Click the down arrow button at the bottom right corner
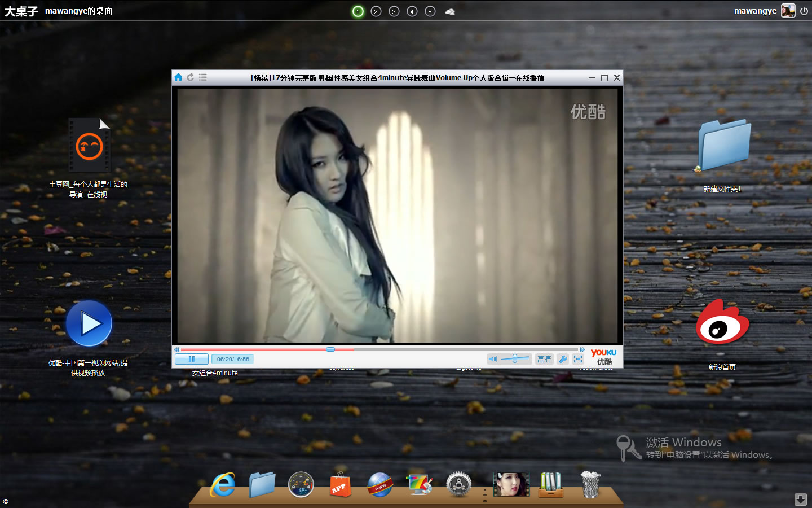This screenshot has height=508, width=812. tap(801, 499)
